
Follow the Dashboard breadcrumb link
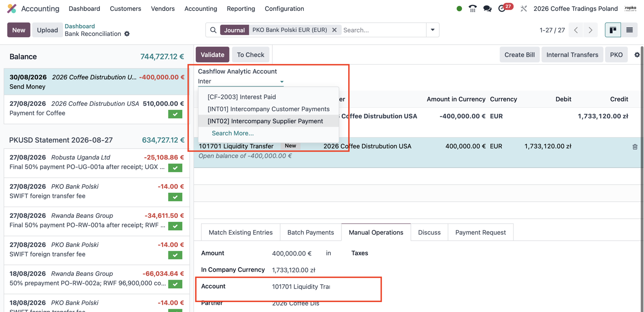point(80,26)
